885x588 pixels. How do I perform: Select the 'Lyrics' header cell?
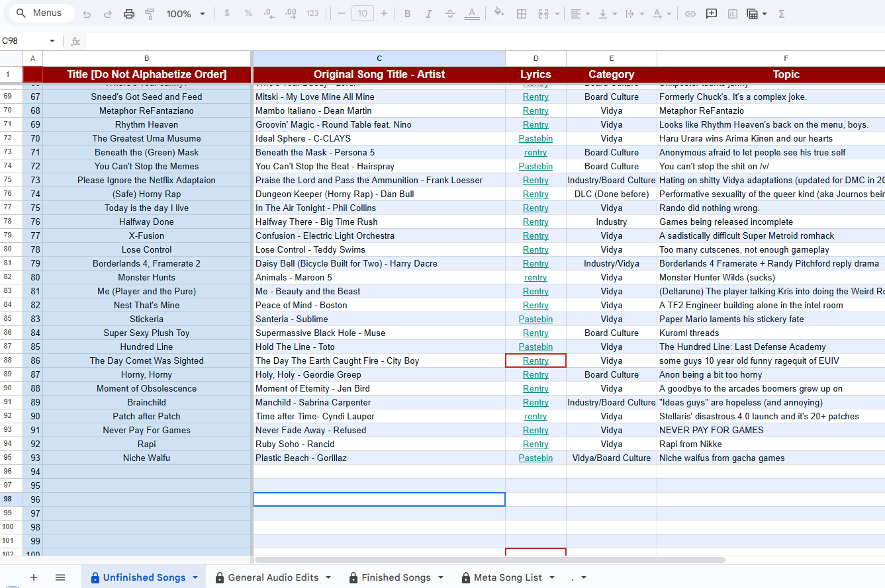pyautogui.click(x=536, y=74)
